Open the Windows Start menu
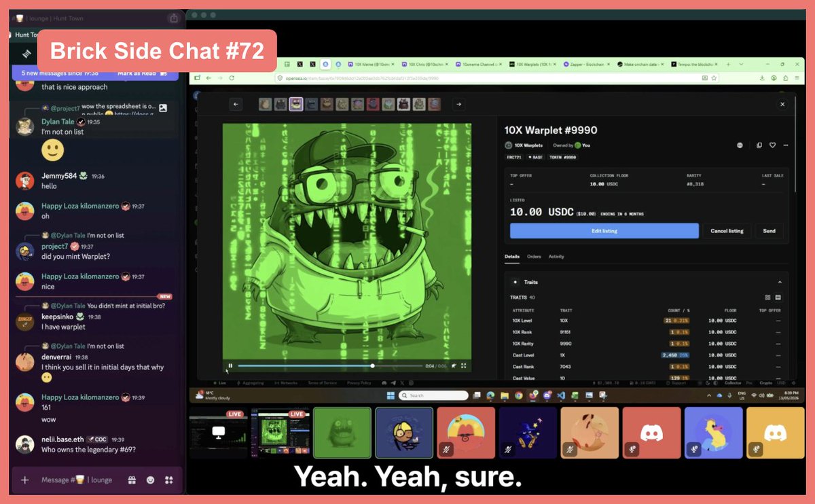 pos(391,395)
